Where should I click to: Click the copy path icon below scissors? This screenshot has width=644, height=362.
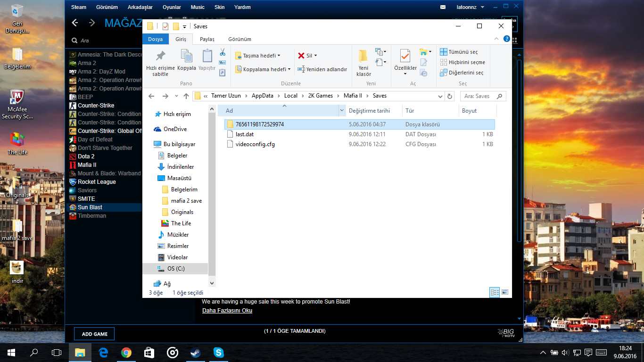point(223,62)
